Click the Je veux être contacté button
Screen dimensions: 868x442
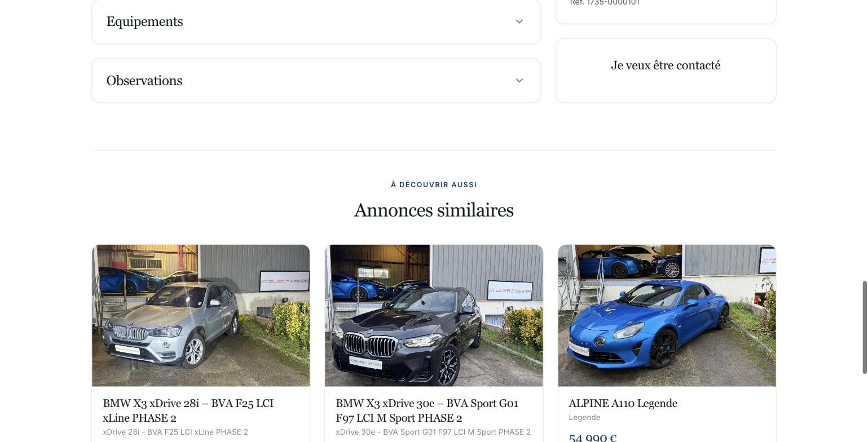tap(666, 65)
